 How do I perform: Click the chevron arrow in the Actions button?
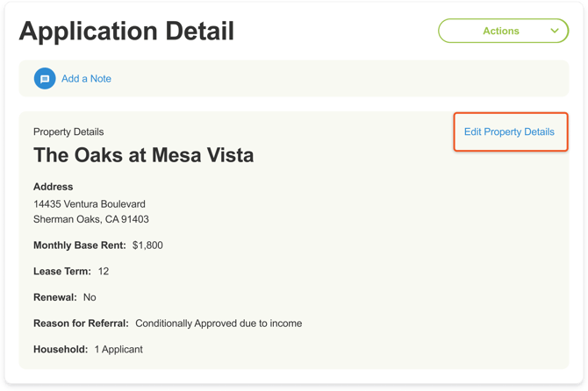click(555, 31)
